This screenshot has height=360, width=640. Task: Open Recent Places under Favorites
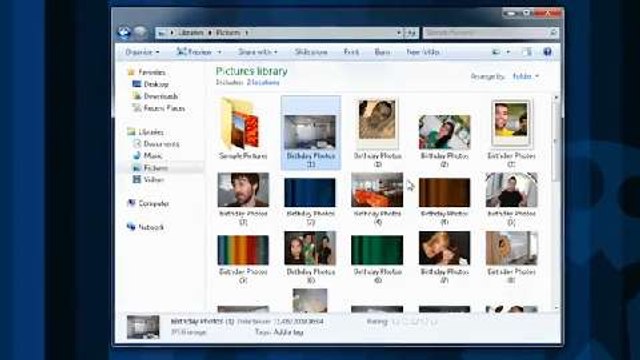[164, 108]
